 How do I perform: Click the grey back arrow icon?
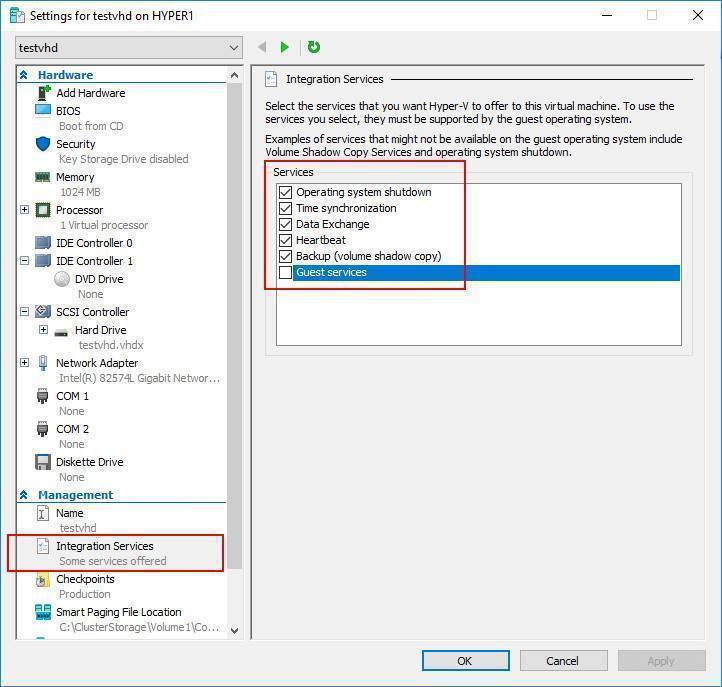point(262,47)
